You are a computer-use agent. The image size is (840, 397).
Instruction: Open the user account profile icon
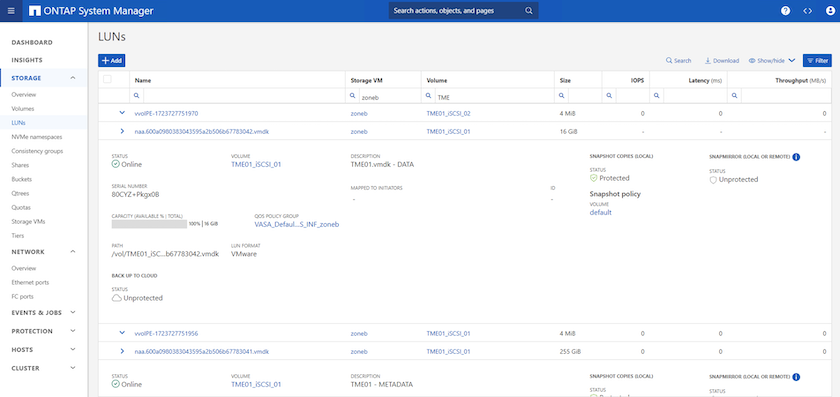(830, 11)
